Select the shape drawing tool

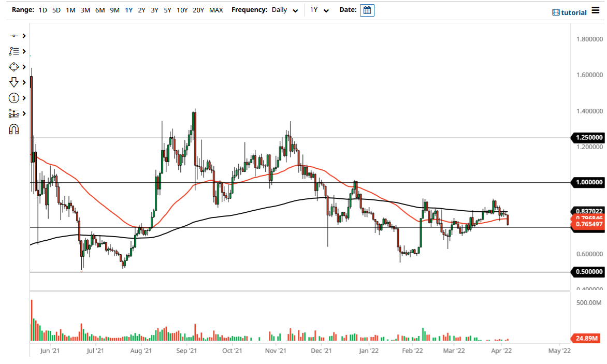click(x=14, y=67)
